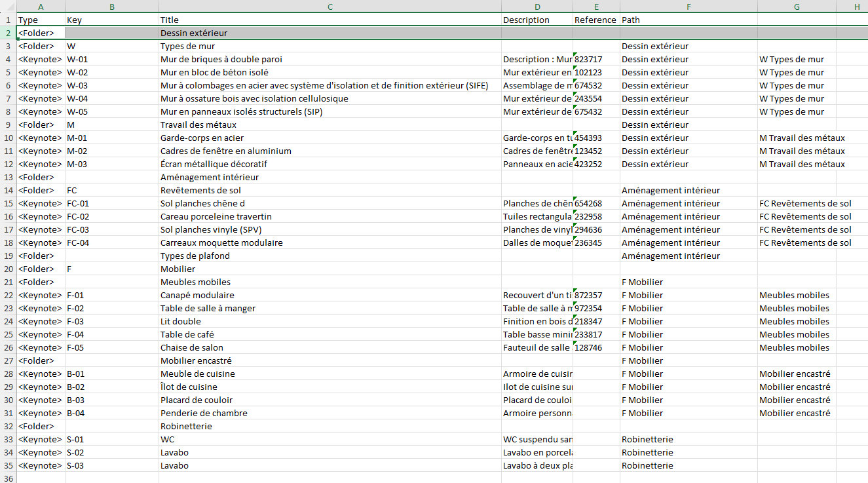Select column A header
868x483 pixels.
[x=41, y=7]
